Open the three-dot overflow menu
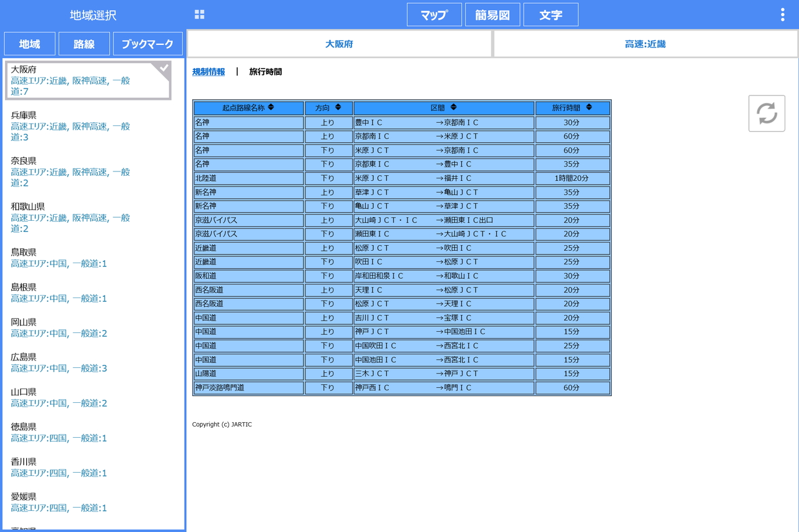Screen dimensions: 799x532 point(782,14)
